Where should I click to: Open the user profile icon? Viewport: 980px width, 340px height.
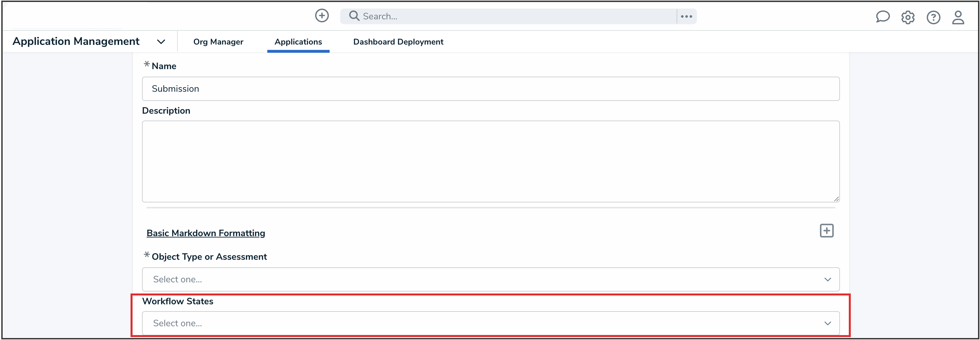coord(959,17)
